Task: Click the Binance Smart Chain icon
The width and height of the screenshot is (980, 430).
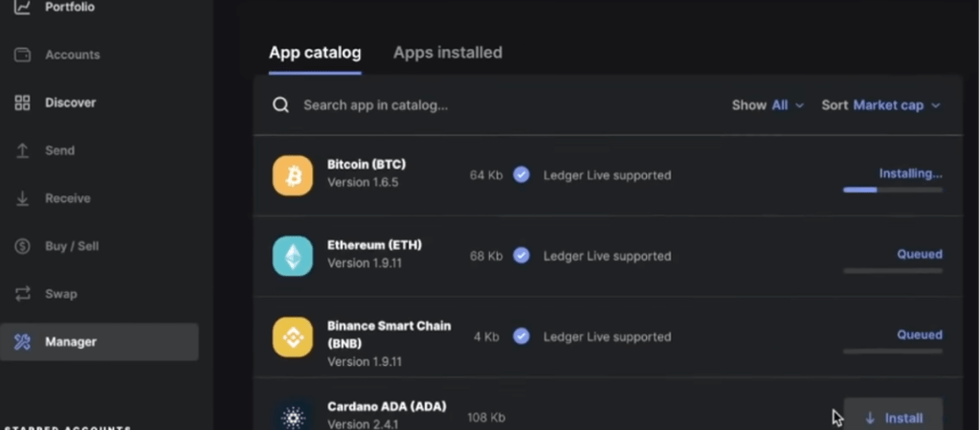Action: coord(292,336)
